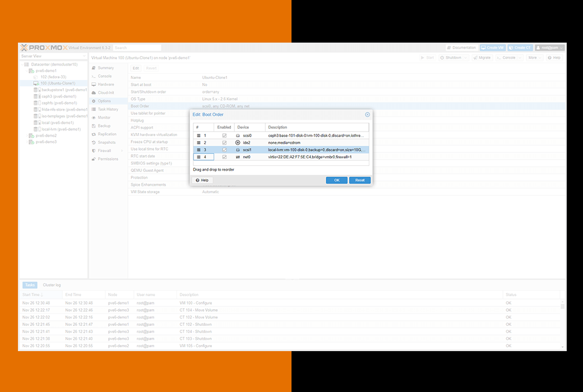
Task: Switch to the Cluster log tab
Action: pos(52,285)
